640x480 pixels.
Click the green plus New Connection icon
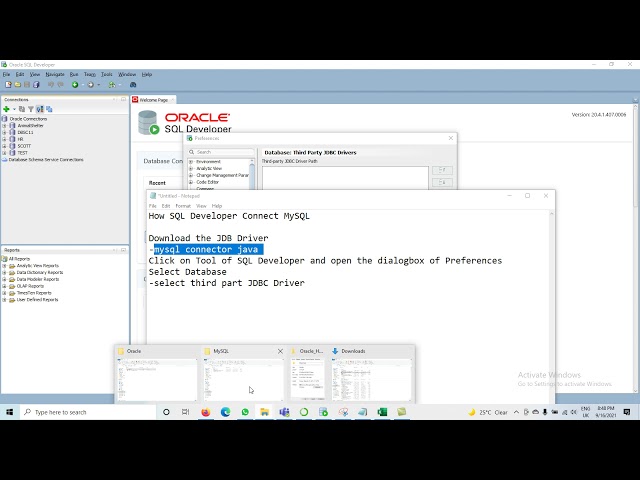(x=6, y=109)
